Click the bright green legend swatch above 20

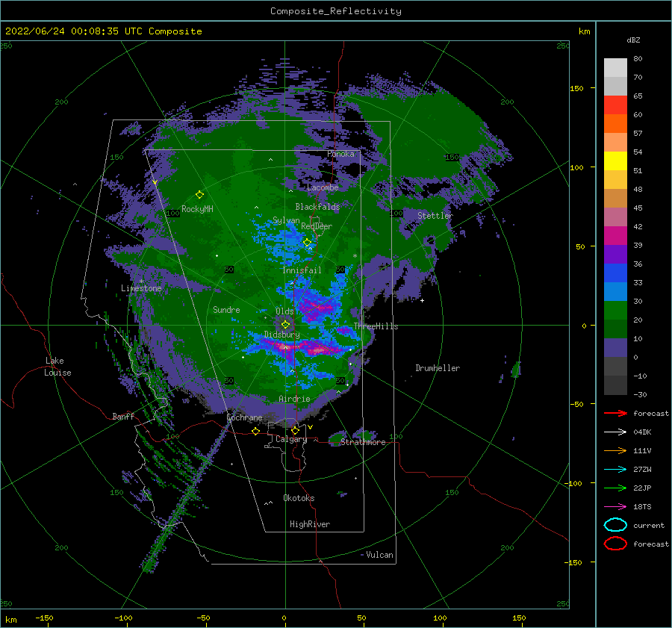pyautogui.click(x=615, y=311)
